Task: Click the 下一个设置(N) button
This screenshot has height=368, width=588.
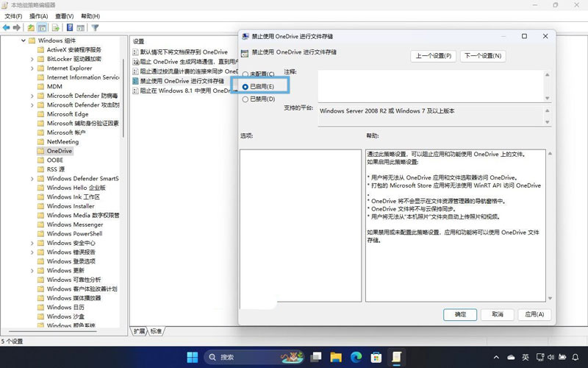Action: [x=482, y=56]
